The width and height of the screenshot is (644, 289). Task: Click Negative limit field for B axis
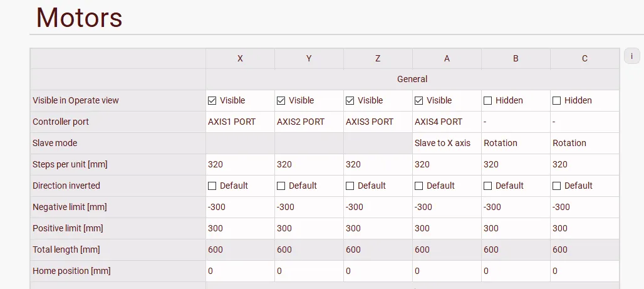[x=516, y=208]
